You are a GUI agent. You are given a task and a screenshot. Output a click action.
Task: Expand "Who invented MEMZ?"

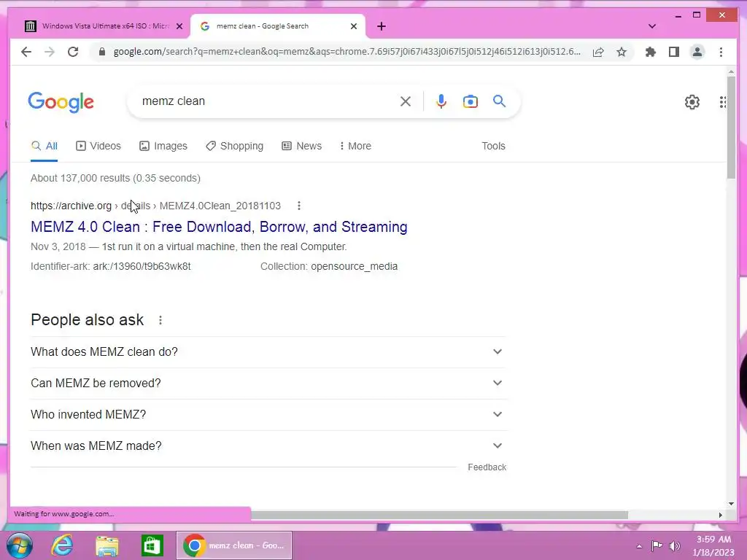[x=268, y=415]
